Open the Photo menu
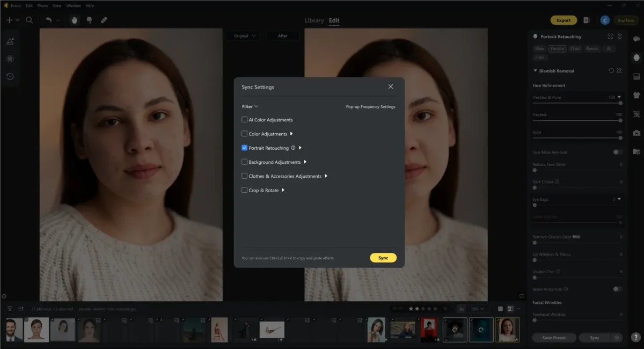Screen dimensions: 644x349 (x=42, y=5)
